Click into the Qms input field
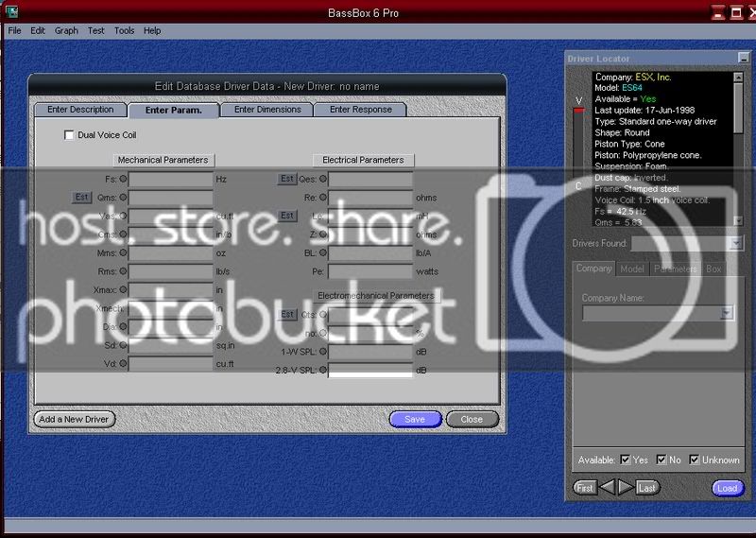This screenshot has height=538, width=756. tap(171, 198)
